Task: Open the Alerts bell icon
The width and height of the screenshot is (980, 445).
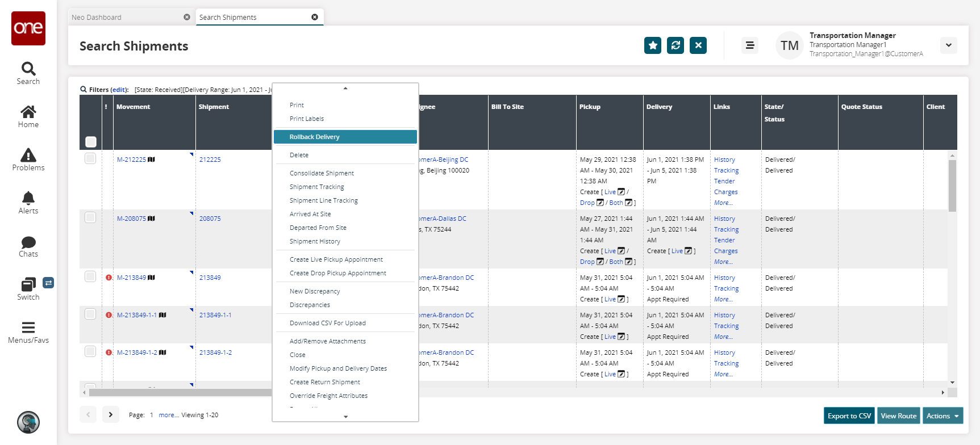Action: pyautogui.click(x=28, y=199)
